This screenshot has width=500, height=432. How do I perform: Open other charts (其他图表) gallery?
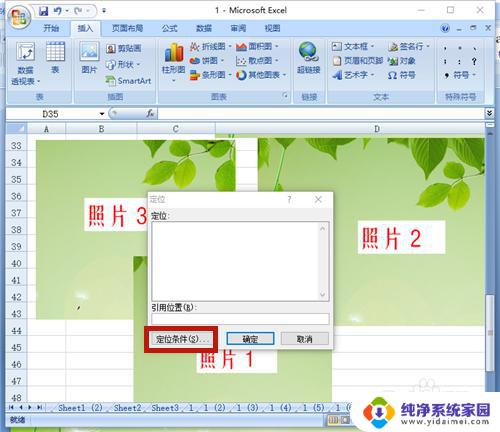point(261,75)
